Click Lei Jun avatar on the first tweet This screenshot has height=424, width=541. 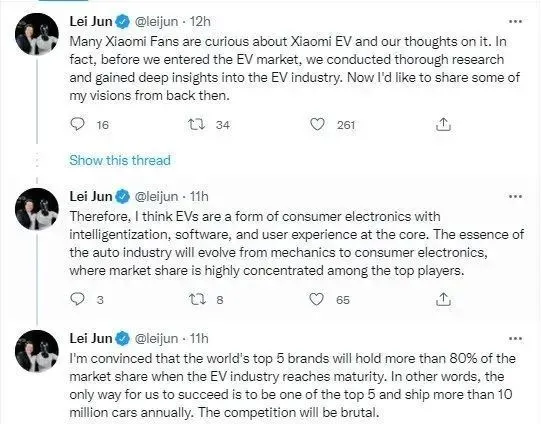[37, 34]
